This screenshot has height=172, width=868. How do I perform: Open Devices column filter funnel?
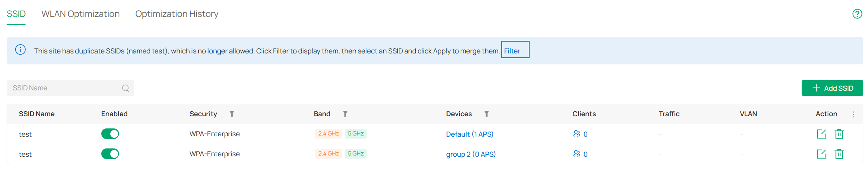[487, 114]
